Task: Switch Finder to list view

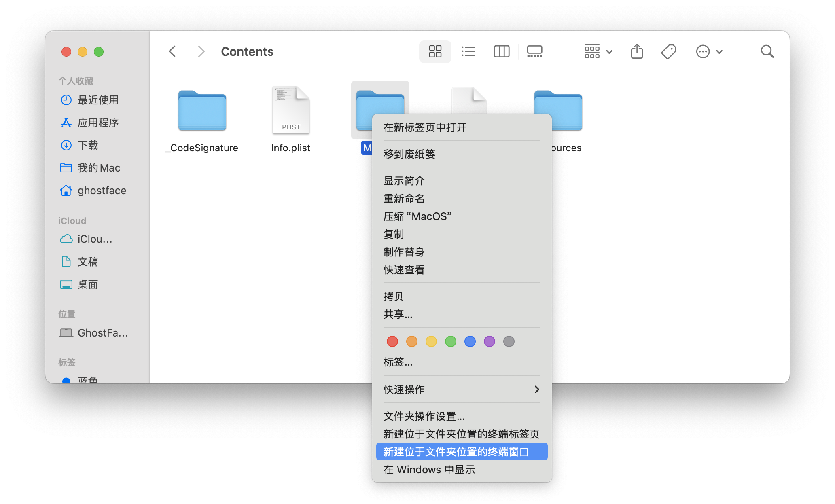Action: pyautogui.click(x=468, y=51)
